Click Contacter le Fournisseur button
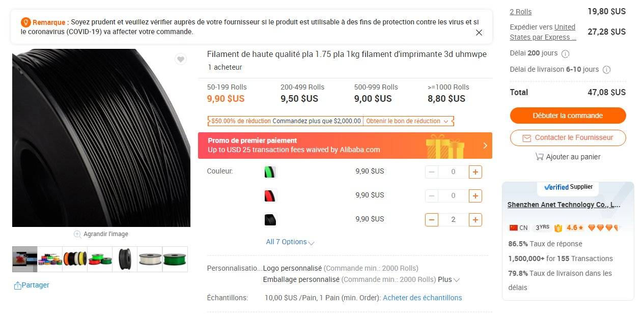The width and height of the screenshot is (644, 316). coord(568,138)
